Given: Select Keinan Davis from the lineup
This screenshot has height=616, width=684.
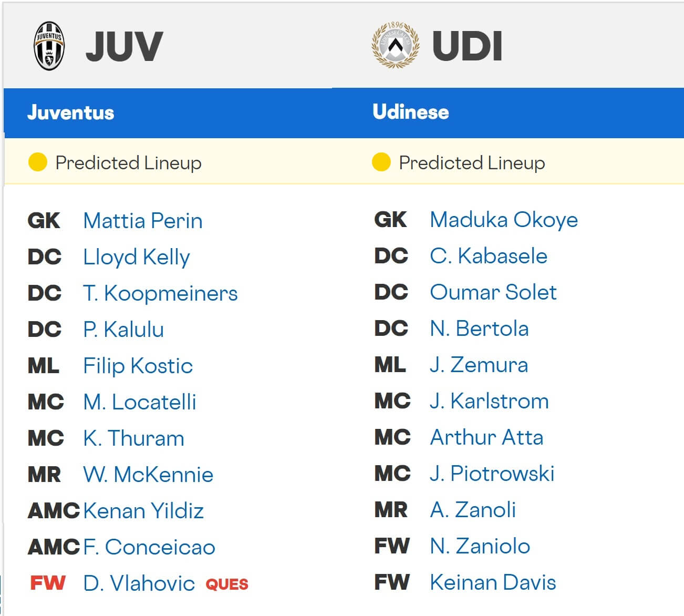Looking at the screenshot, I should point(492,582).
